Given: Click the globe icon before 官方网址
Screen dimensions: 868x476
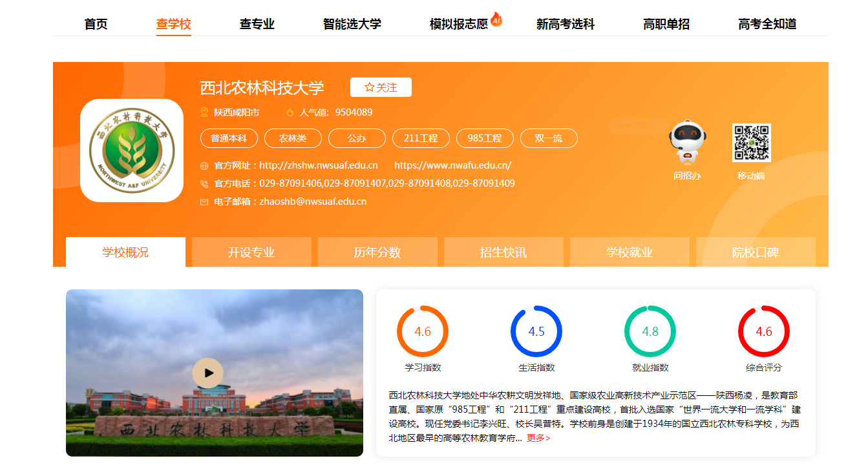Looking at the screenshot, I should tap(204, 165).
